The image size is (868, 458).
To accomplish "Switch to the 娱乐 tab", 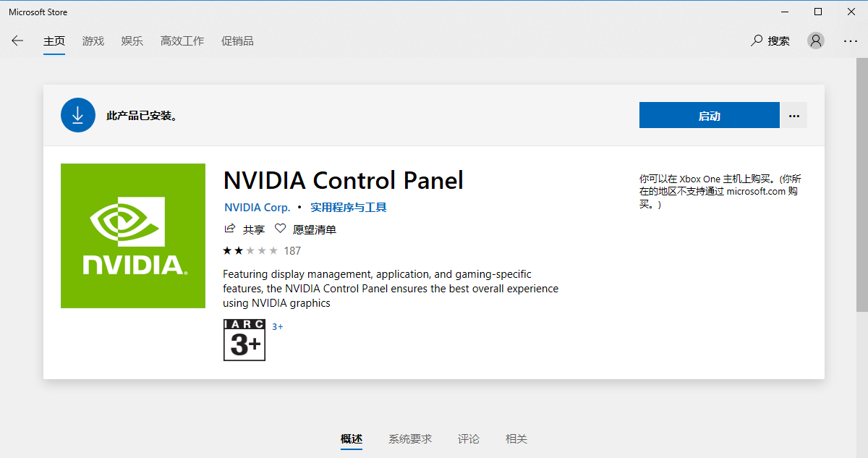I will 132,41.
